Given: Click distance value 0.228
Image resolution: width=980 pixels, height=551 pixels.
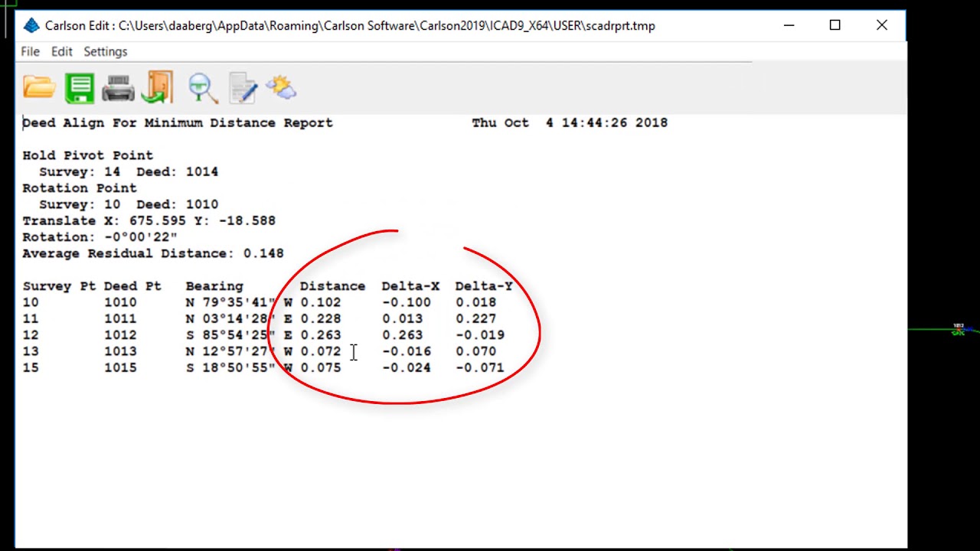Looking at the screenshot, I should click(321, 319).
